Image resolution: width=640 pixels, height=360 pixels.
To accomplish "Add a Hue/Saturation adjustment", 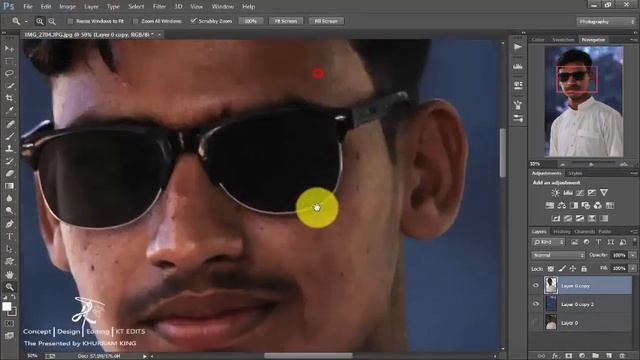I will point(550,205).
